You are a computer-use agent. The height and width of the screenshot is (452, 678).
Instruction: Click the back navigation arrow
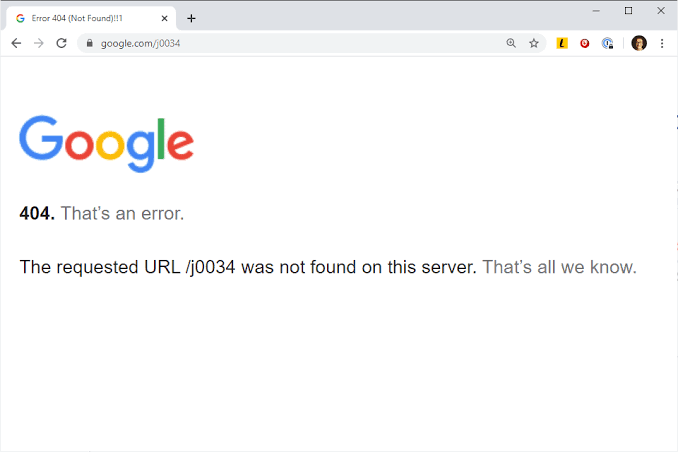coord(16,43)
